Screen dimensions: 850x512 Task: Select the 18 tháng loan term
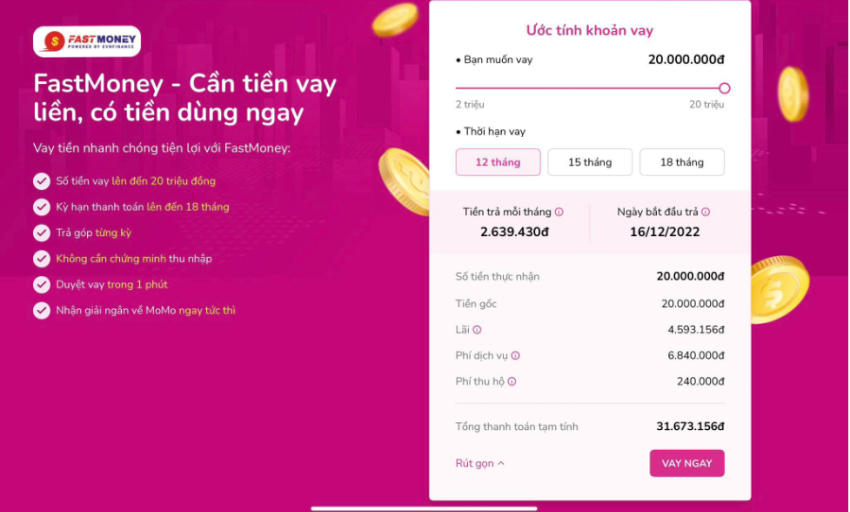(682, 162)
